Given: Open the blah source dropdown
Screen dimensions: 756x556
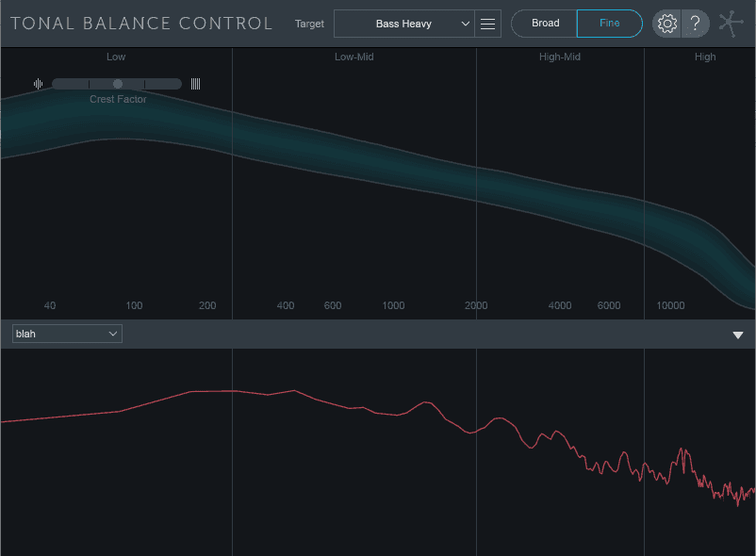Looking at the screenshot, I should (x=67, y=334).
